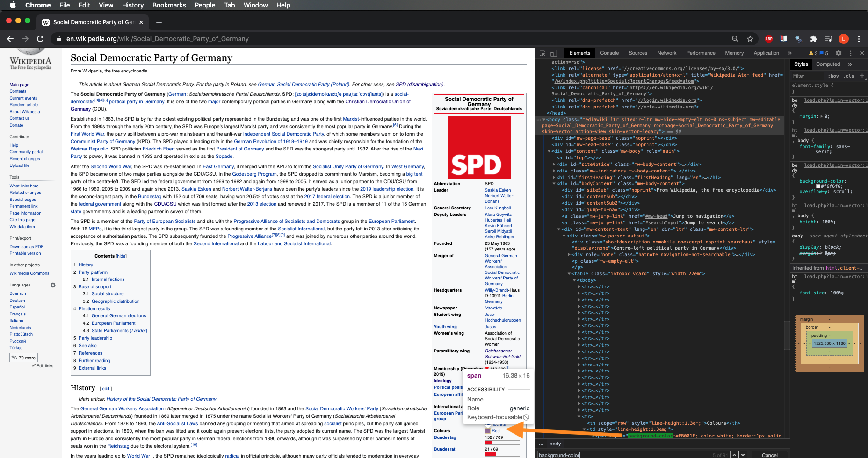Open the Bookmarks menu in the menu bar
Viewport: 868px width, 458px height.
(169, 5)
